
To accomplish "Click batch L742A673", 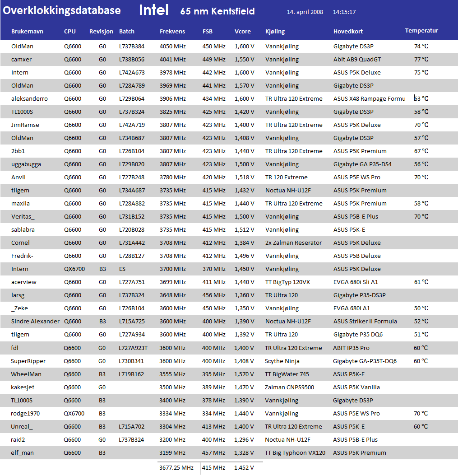I will 132,73.
